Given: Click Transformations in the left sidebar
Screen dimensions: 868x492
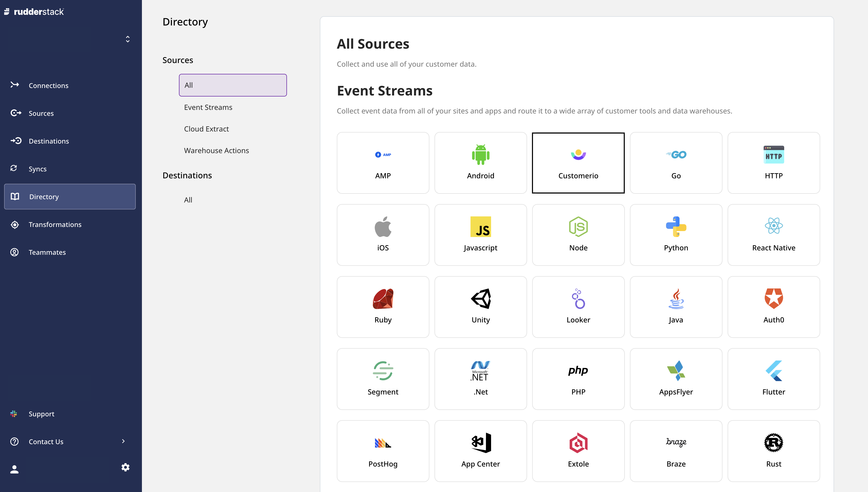Looking at the screenshot, I should (55, 224).
